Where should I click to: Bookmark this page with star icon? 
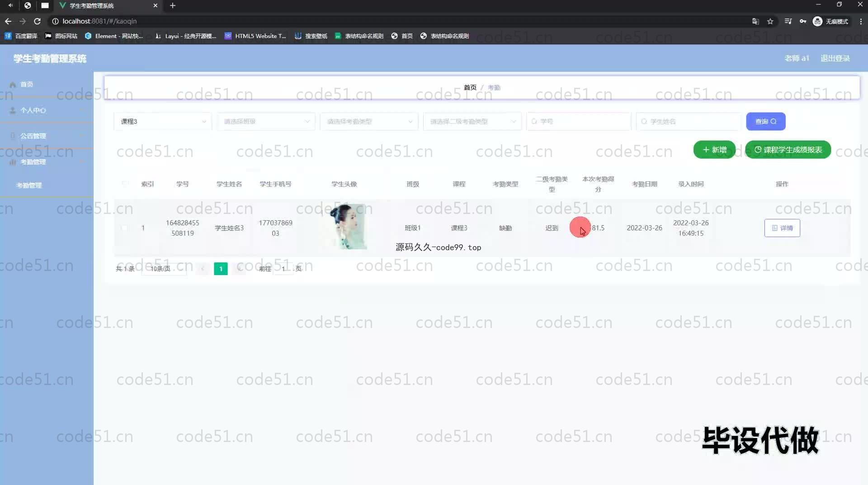[x=770, y=21]
